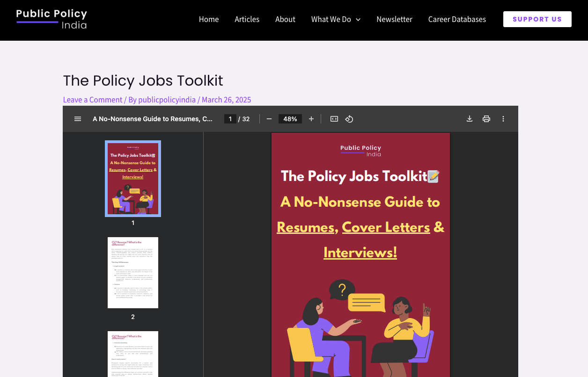The height and width of the screenshot is (377, 588).
Task: Open the Career Databases menu item
Action: tap(457, 19)
